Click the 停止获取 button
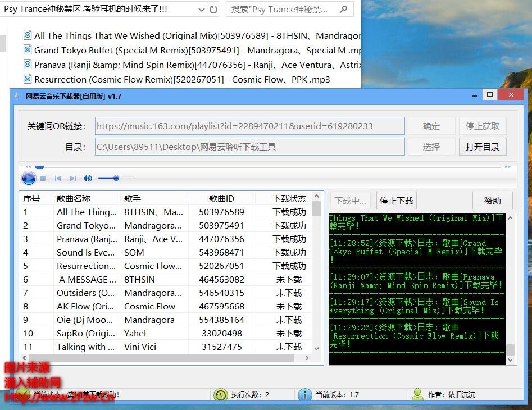The image size is (532, 410). pyautogui.click(x=483, y=126)
